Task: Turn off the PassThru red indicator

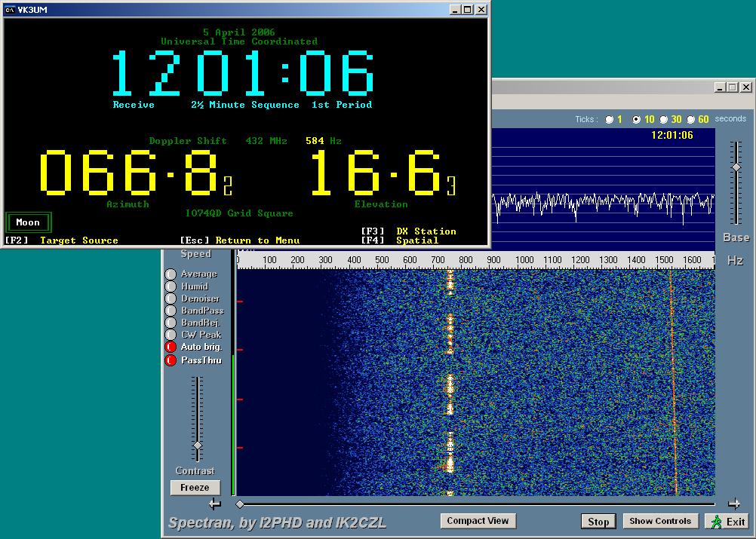Action: (x=171, y=360)
